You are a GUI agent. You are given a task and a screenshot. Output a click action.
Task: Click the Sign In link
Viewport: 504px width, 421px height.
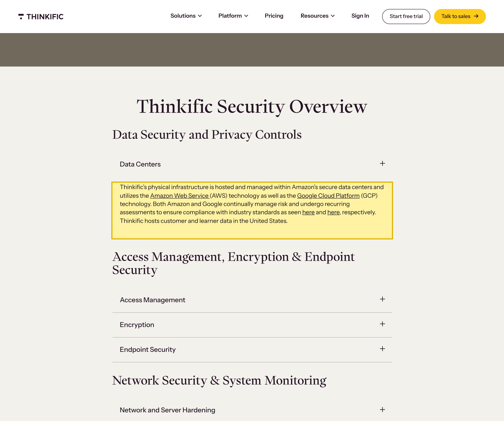tap(360, 16)
